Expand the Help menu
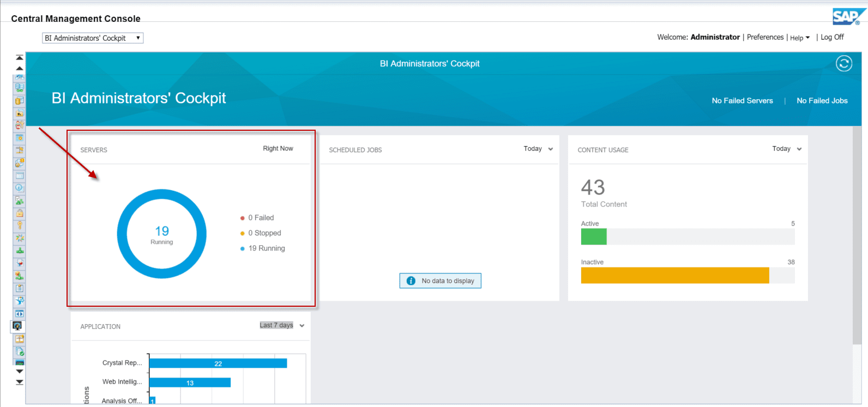This screenshot has width=868, height=407. point(800,38)
